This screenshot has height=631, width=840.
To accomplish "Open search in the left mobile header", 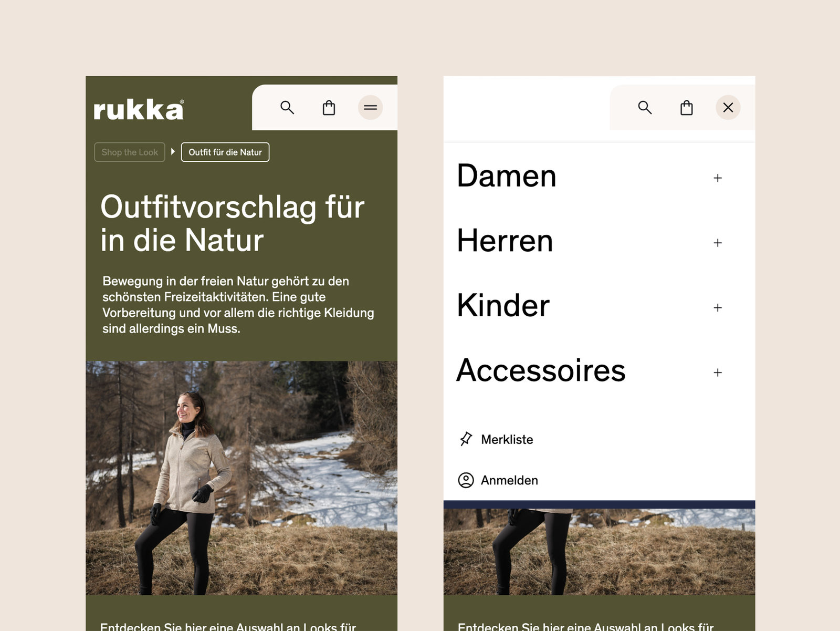I will click(287, 108).
